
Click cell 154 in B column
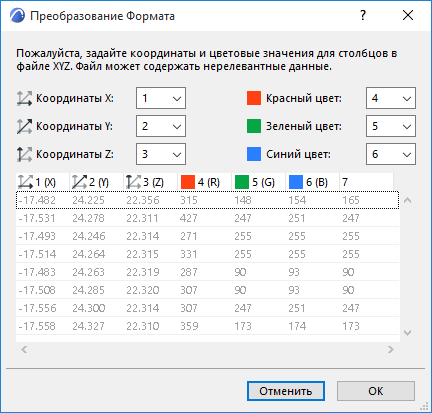[x=297, y=200]
